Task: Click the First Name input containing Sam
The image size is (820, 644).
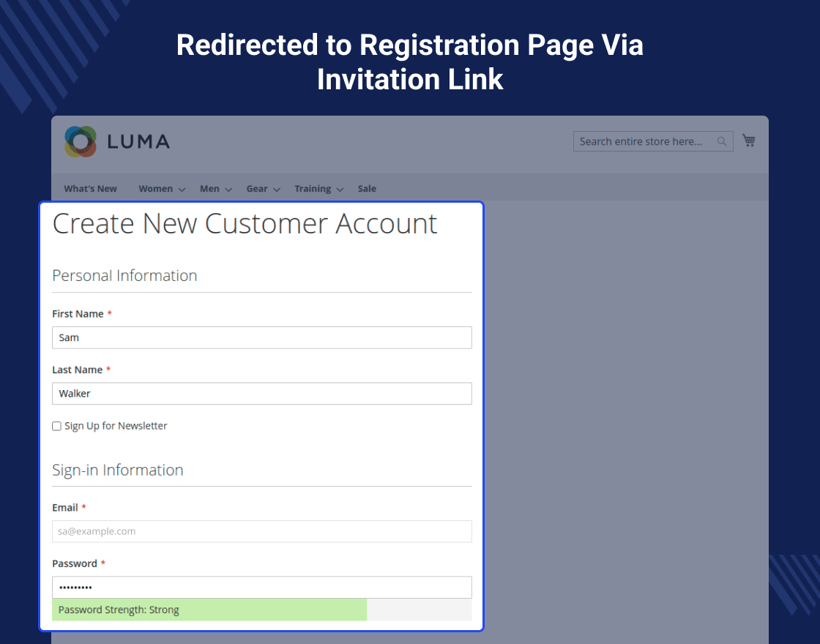Action: pyautogui.click(x=261, y=337)
